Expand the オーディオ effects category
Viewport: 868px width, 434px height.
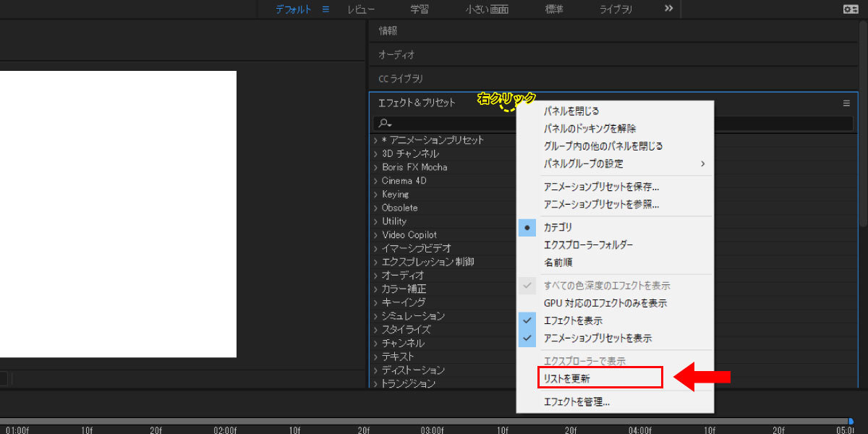point(376,276)
